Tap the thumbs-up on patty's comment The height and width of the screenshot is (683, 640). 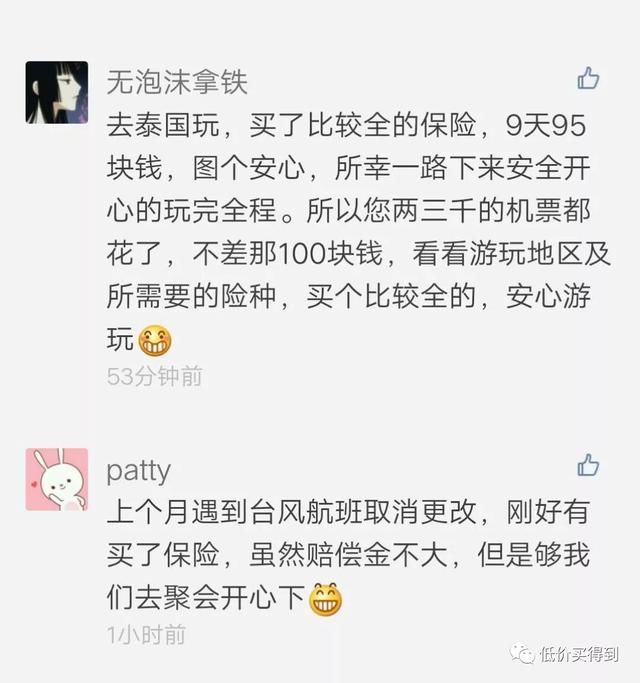click(x=588, y=465)
